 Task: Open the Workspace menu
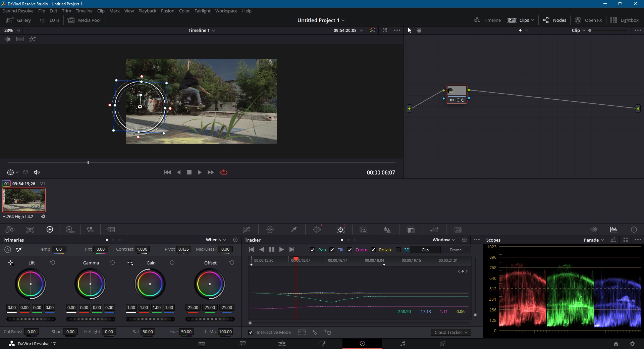226,11
